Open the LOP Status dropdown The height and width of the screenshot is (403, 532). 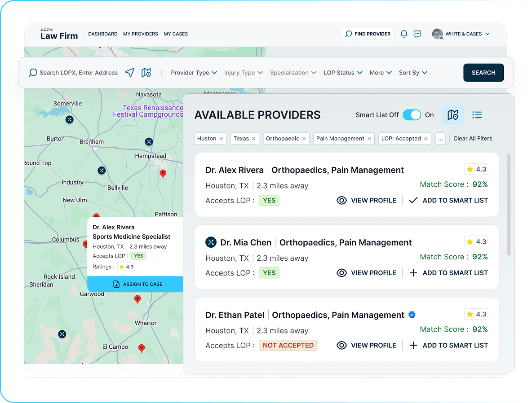click(x=343, y=73)
